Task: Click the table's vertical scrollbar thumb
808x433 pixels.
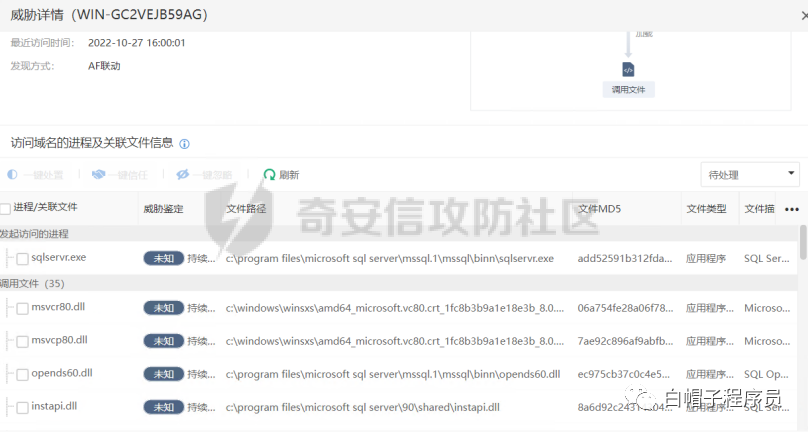Action: 804,242
